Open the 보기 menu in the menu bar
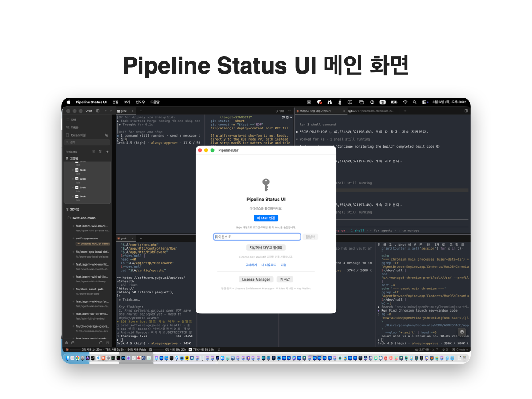This screenshot has width=532, height=399. tap(127, 102)
